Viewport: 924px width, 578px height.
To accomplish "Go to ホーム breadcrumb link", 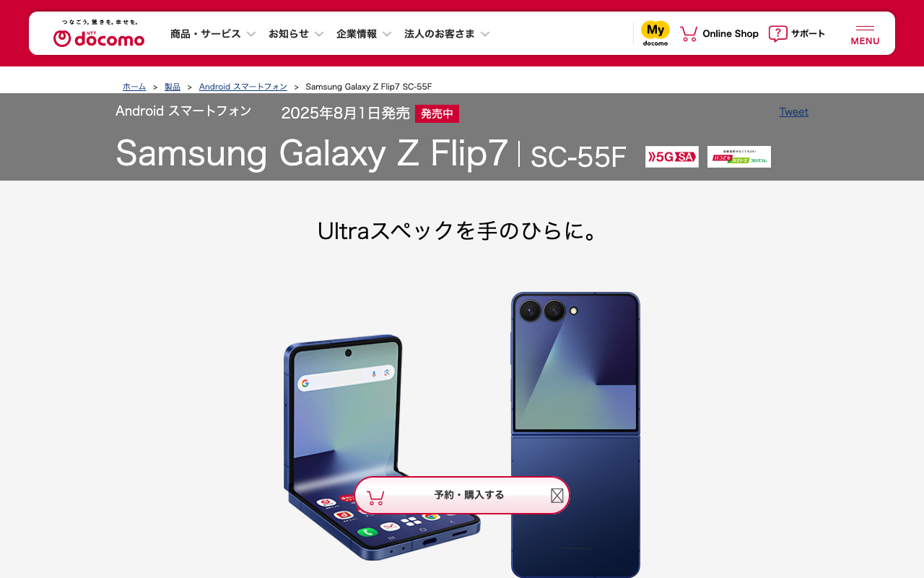I will [x=134, y=87].
